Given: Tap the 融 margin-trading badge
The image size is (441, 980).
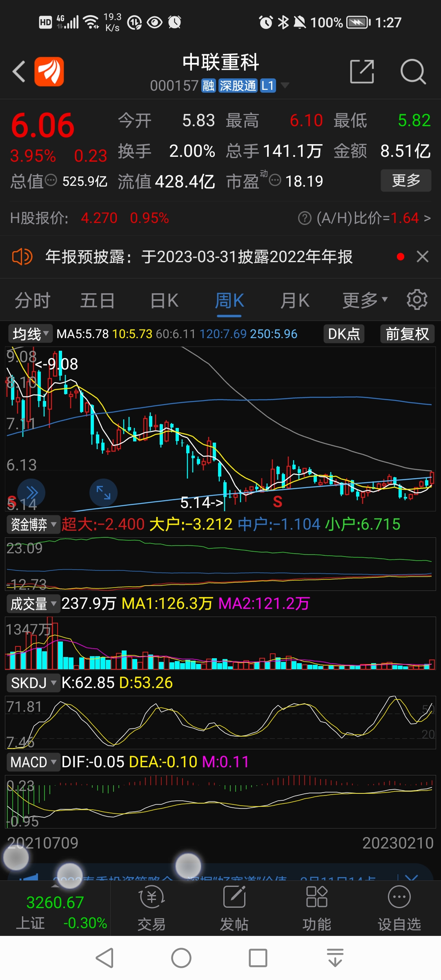Looking at the screenshot, I should (209, 86).
